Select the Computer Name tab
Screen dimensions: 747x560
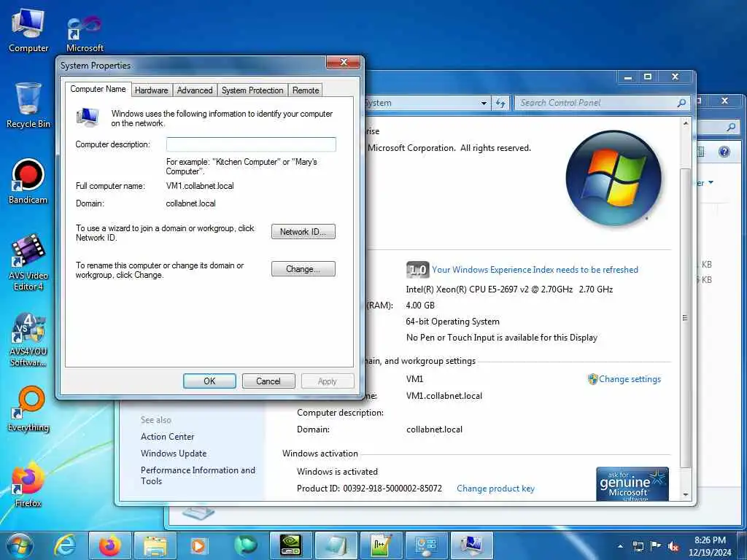tap(98, 89)
